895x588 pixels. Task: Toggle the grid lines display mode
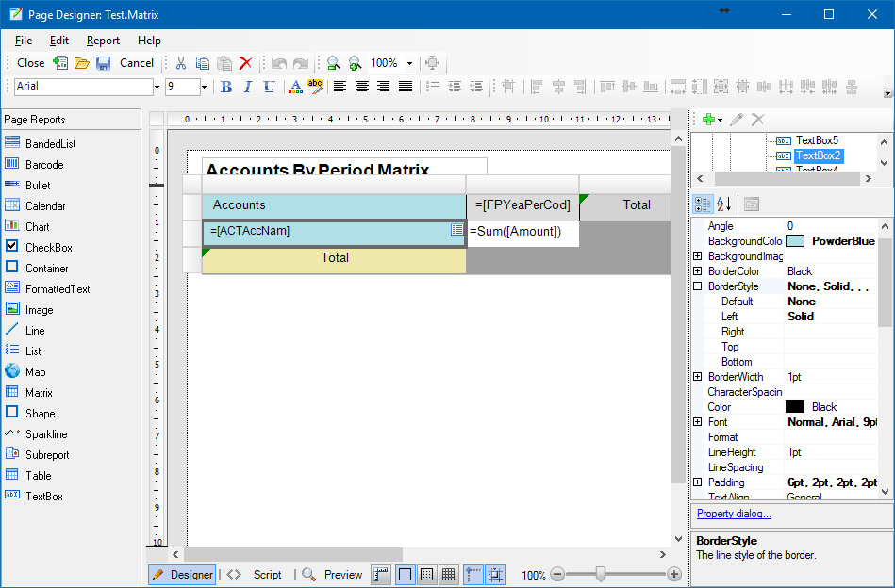tap(449, 574)
